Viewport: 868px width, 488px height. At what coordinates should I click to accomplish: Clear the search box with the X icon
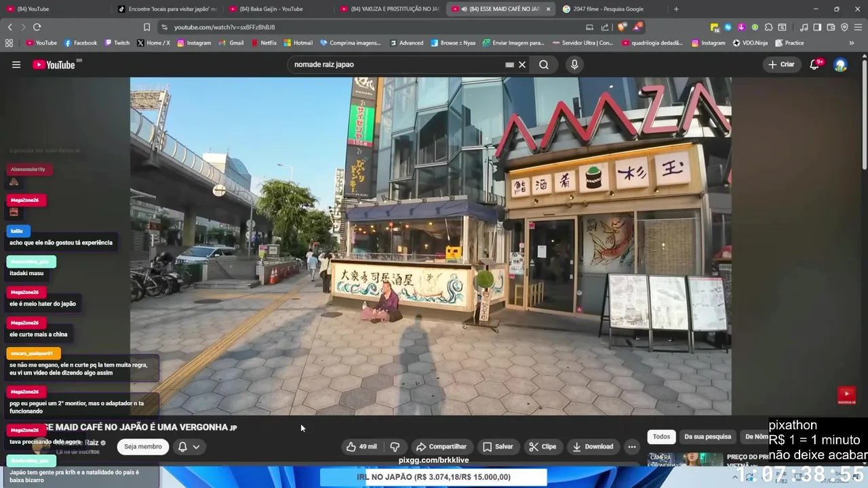click(522, 64)
